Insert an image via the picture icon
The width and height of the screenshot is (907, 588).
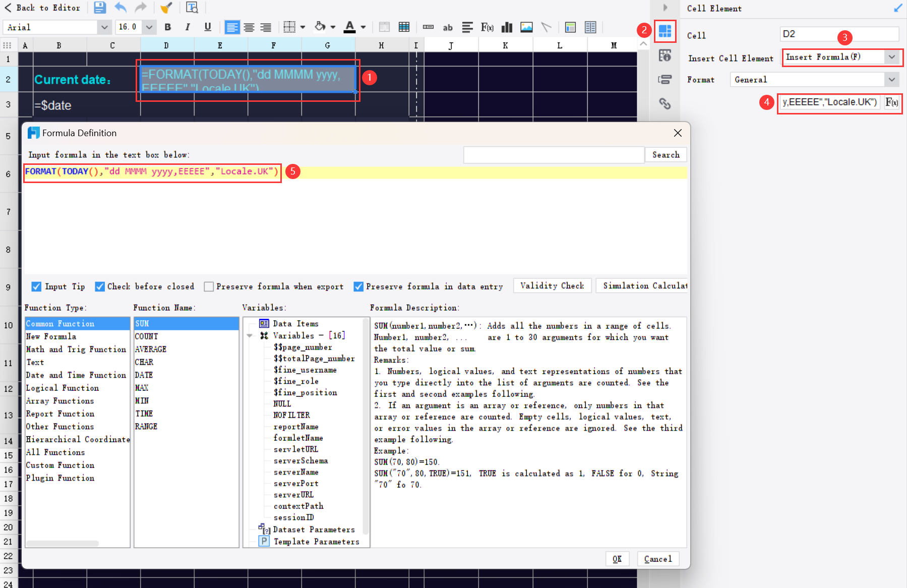pyautogui.click(x=526, y=27)
